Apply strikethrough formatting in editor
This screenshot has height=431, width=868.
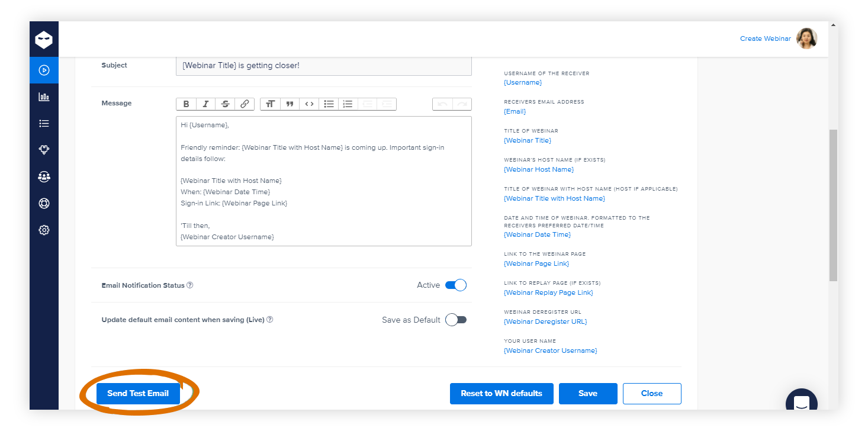pos(225,104)
